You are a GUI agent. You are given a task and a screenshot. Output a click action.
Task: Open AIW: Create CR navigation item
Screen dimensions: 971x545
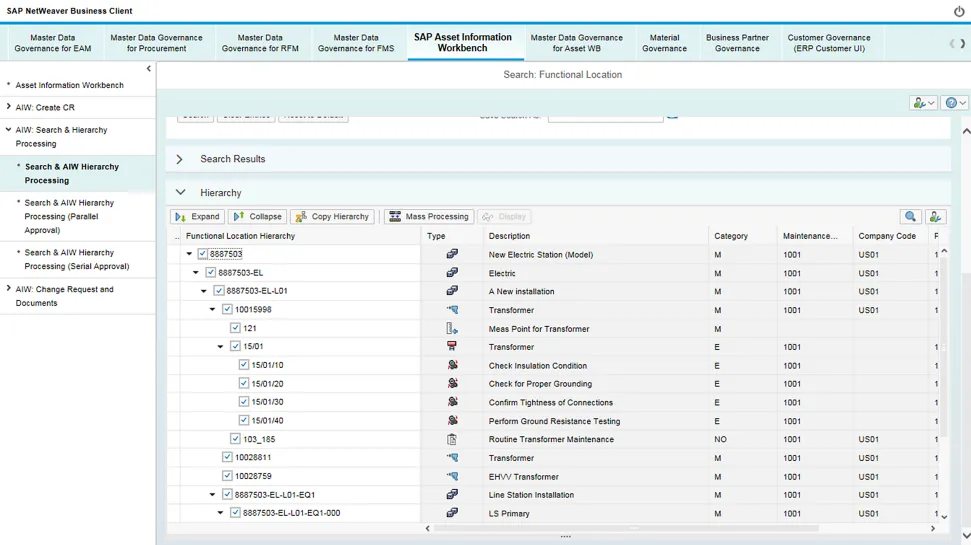pos(45,107)
